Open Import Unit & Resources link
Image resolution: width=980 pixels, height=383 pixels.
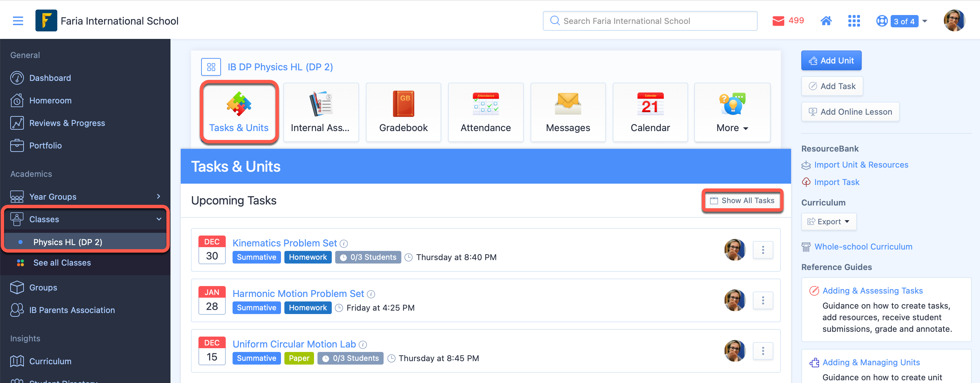[861, 165]
